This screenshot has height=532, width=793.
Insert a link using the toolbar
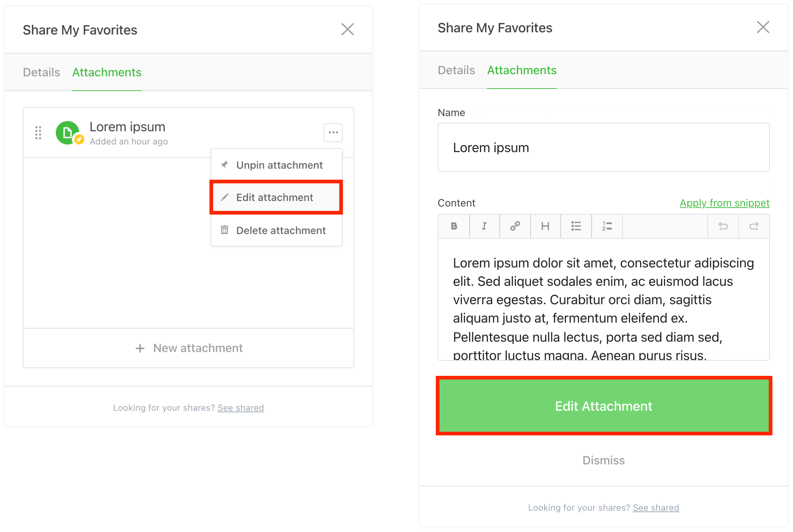point(515,226)
